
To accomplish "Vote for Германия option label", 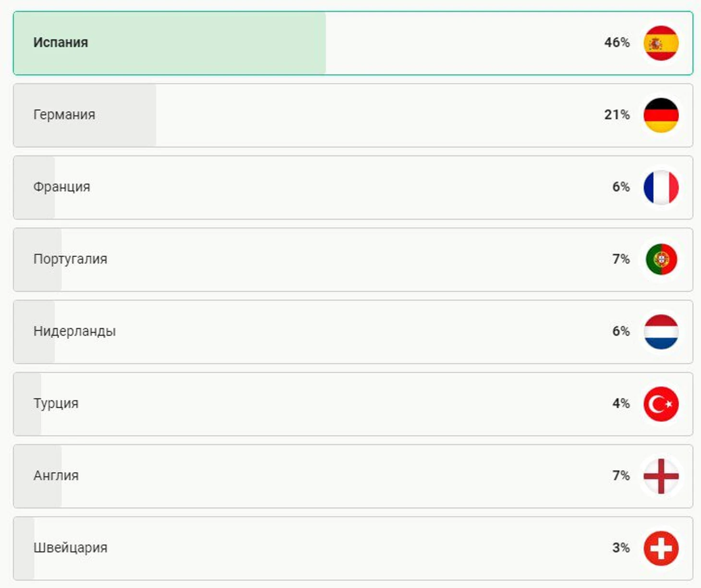I will pyautogui.click(x=64, y=115).
